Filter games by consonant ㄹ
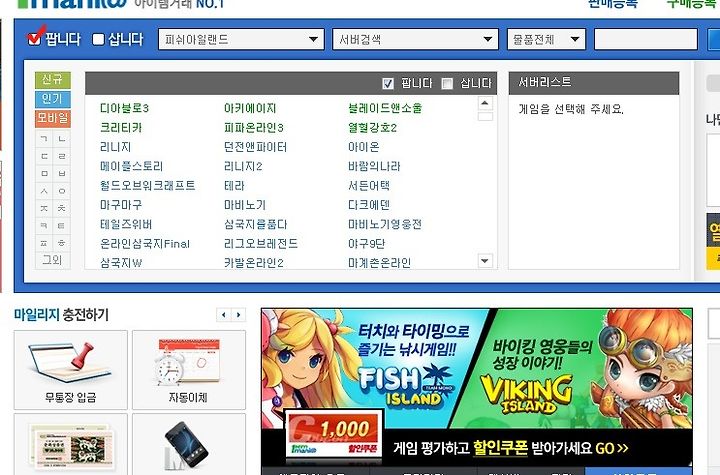 (62, 156)
